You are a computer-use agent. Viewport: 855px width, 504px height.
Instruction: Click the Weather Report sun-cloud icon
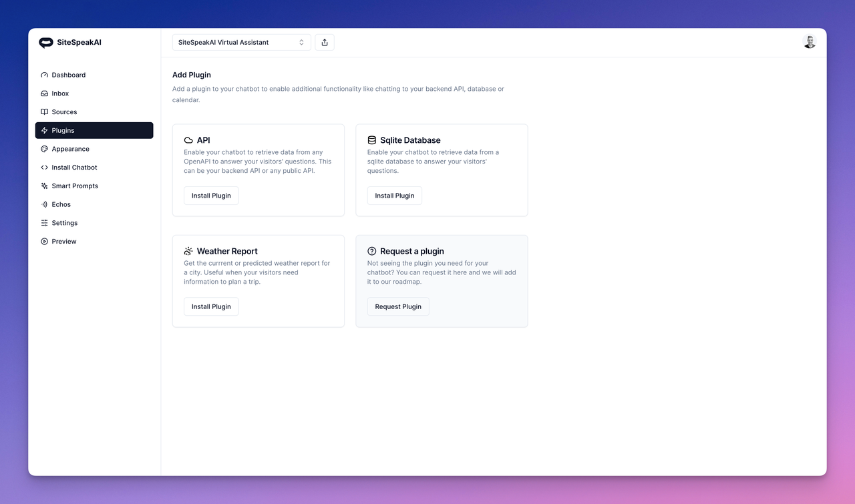pos(188,251)
